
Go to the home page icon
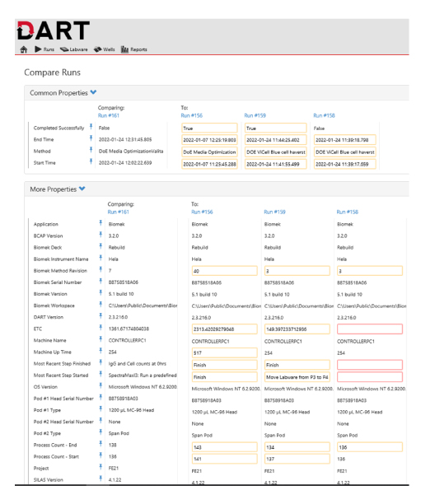23,49
